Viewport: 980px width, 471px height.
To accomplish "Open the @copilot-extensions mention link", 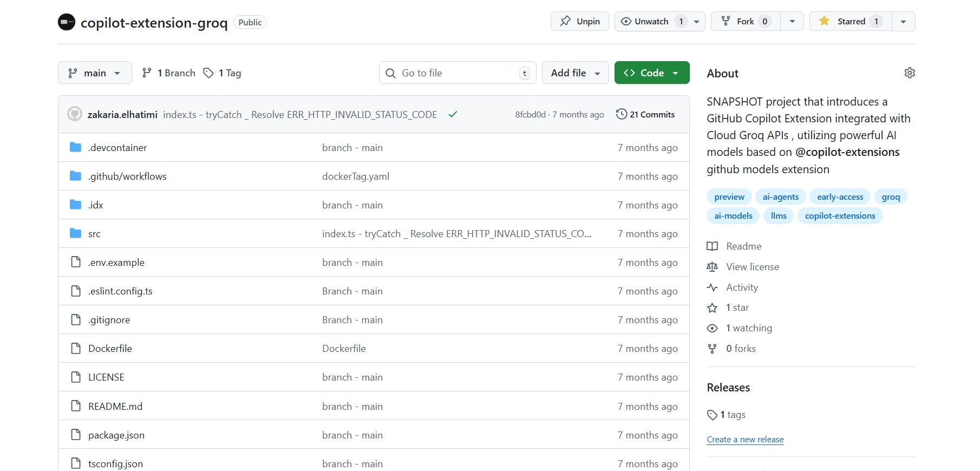I will point(847,152).
